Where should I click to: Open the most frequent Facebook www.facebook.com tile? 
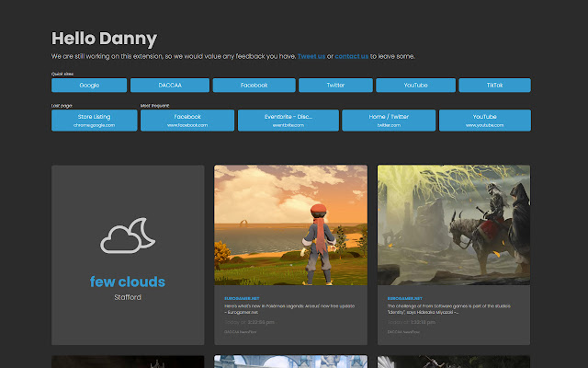coord(187,121)
